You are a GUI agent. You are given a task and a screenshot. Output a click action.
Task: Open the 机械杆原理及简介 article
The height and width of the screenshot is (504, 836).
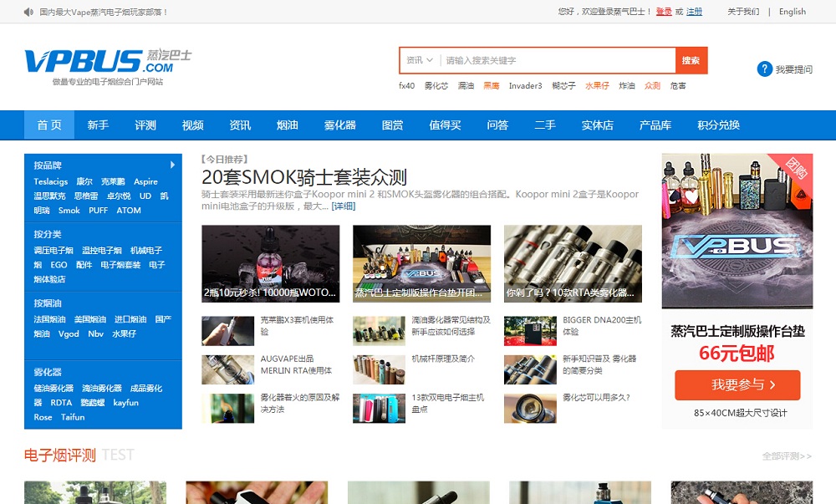[443, 359]
